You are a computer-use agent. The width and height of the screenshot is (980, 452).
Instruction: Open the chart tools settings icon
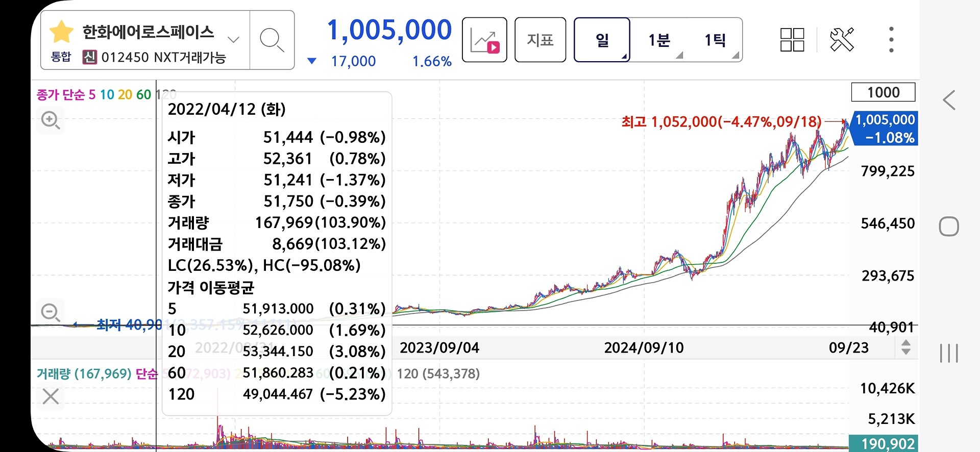(842, 39)
